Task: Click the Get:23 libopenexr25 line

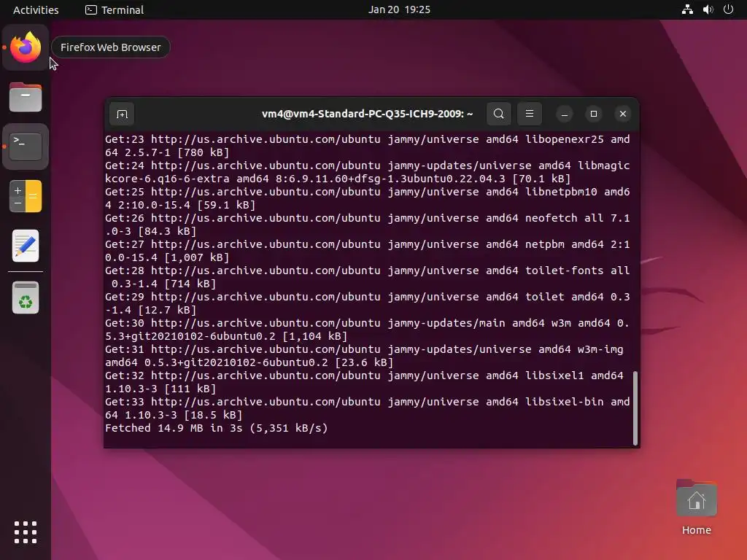Action: 368,146
